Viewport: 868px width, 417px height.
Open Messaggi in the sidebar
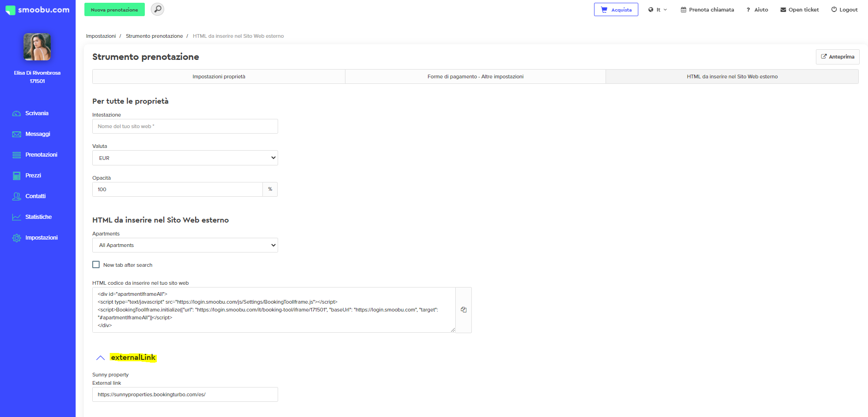38,134
